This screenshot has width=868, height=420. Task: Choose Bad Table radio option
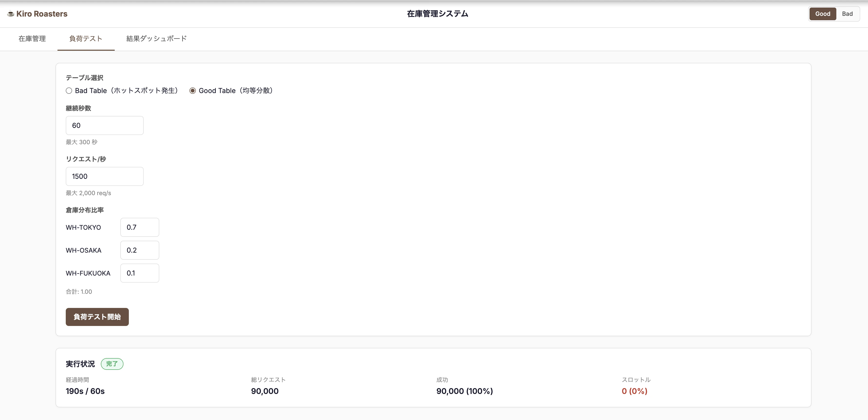[69, 91]
